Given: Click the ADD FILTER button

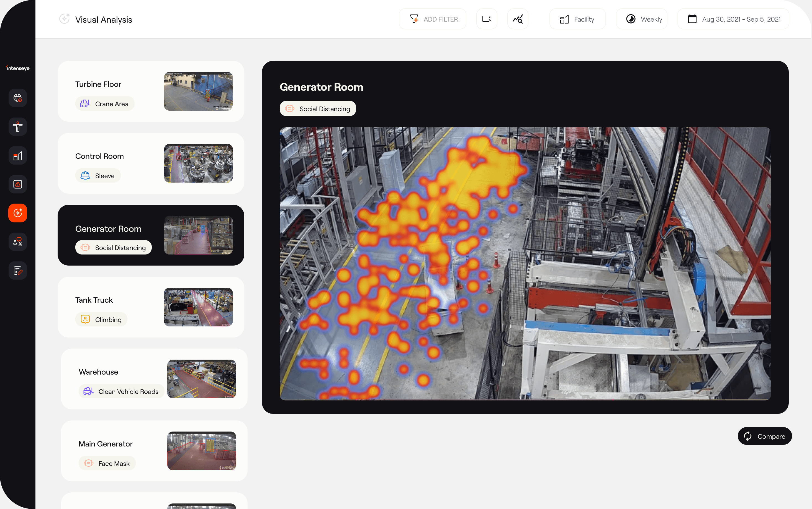Looking at the screenshot, I should pyautogui.click(x=432, y=19).
